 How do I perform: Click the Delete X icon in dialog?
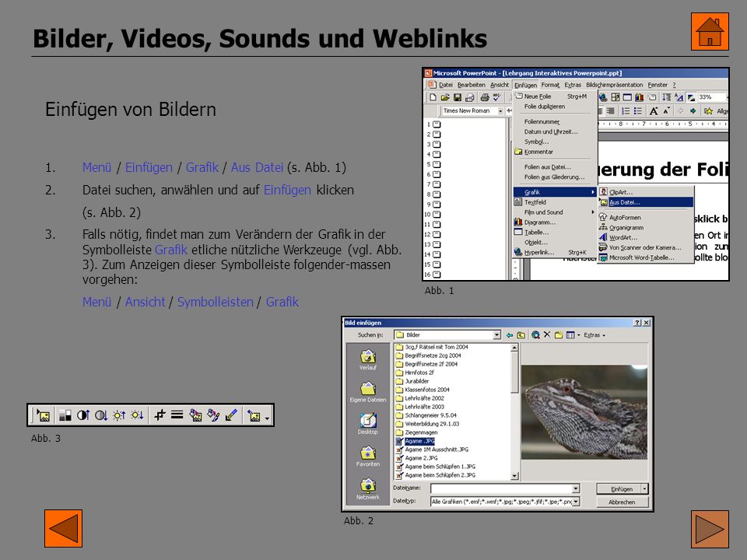coord(547,334)
